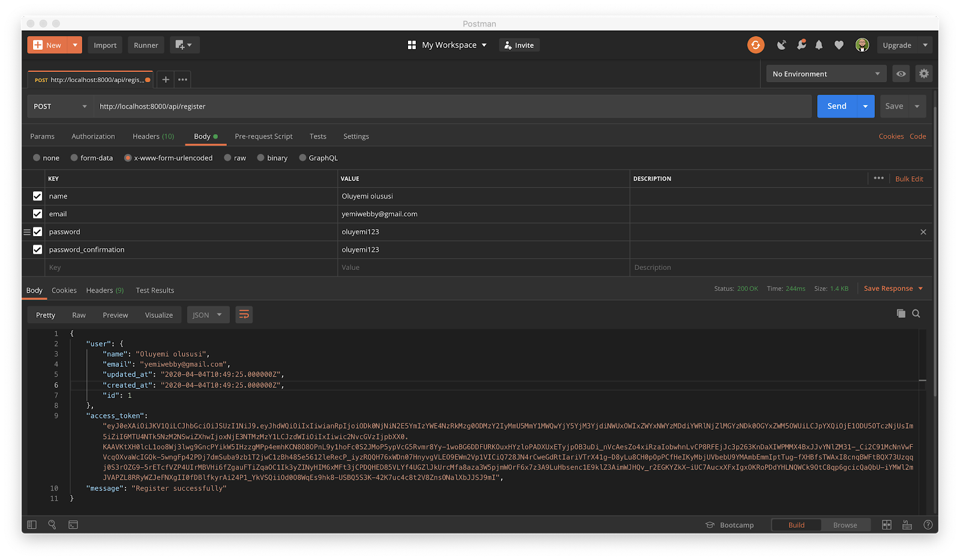The image size is (960, 560).
Task: Change the POST method dropdown
Action: 61,106
